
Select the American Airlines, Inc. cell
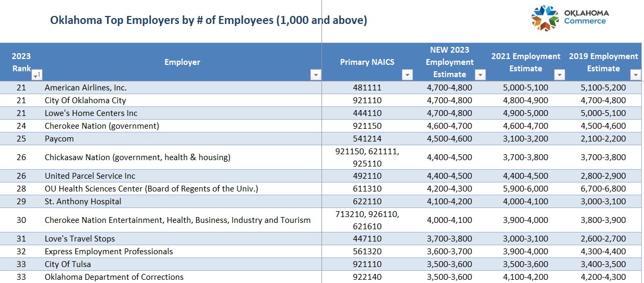click(x=86, y=87)
